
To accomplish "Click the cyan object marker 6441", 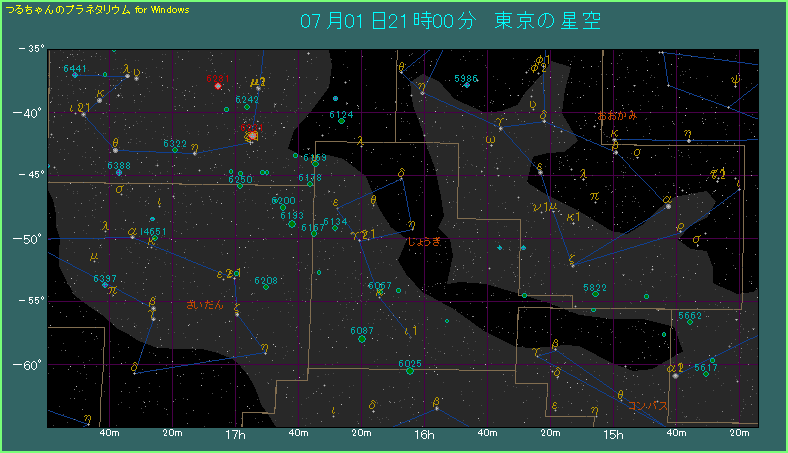I will [x=75, y=76].
